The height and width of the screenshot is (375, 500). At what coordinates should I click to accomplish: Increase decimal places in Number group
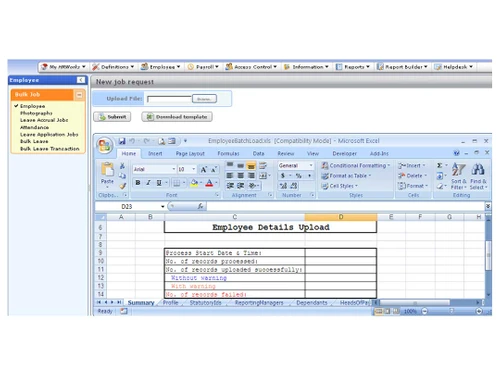283,186
